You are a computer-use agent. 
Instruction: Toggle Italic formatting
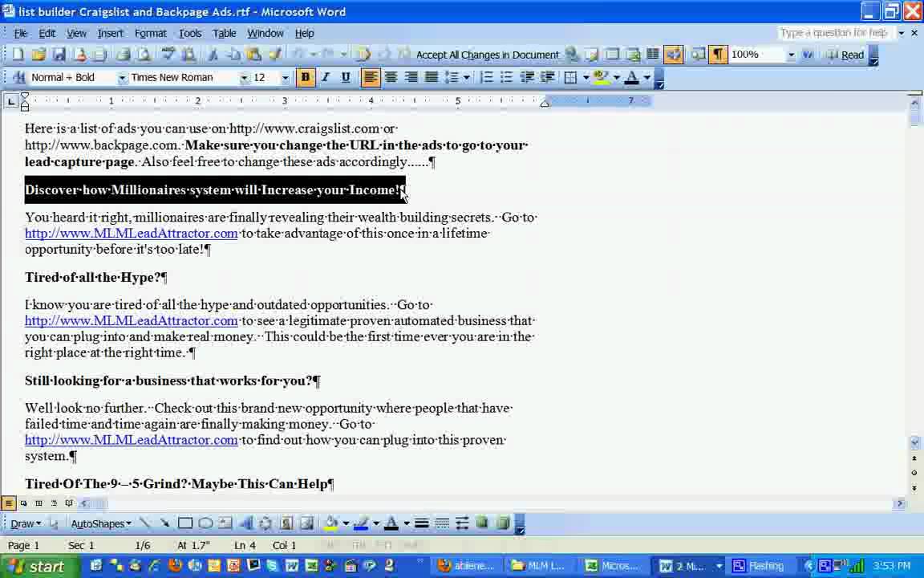tap(326, 77)
